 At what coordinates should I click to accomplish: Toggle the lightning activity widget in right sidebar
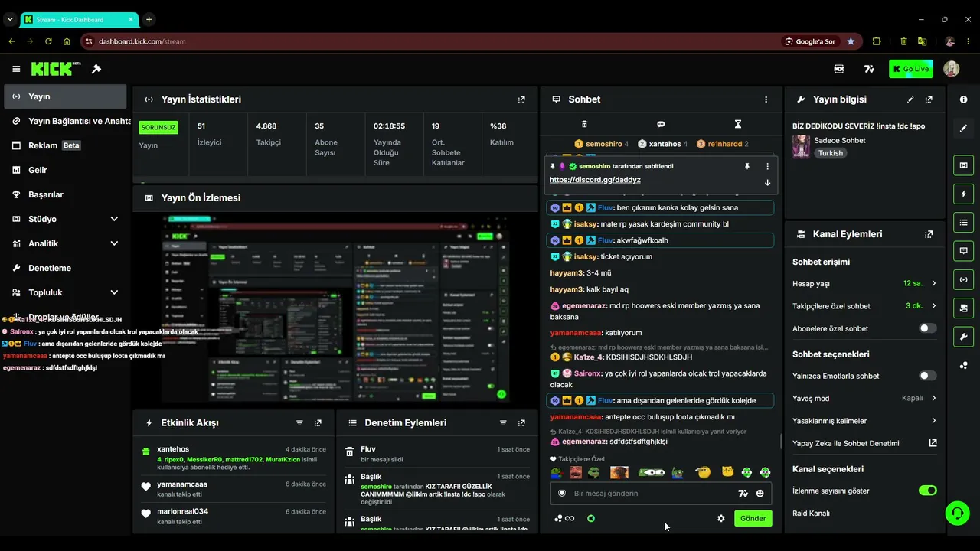(963, 194)
